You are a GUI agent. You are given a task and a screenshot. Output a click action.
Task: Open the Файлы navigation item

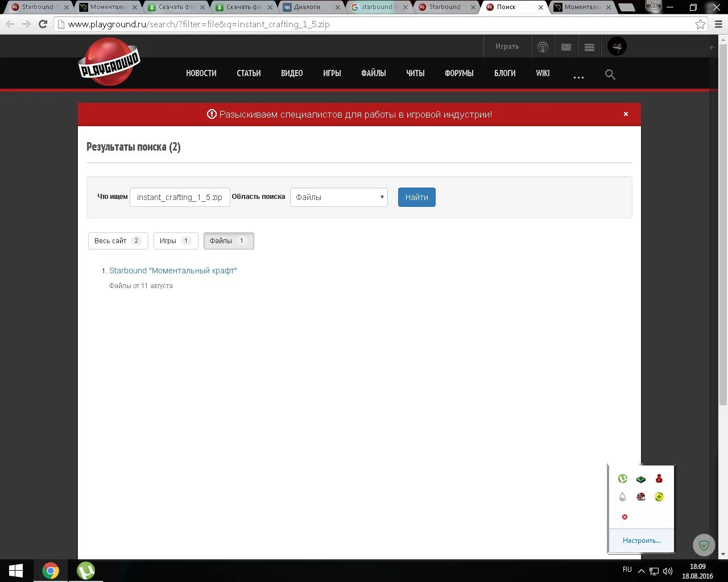coord(374,73)
